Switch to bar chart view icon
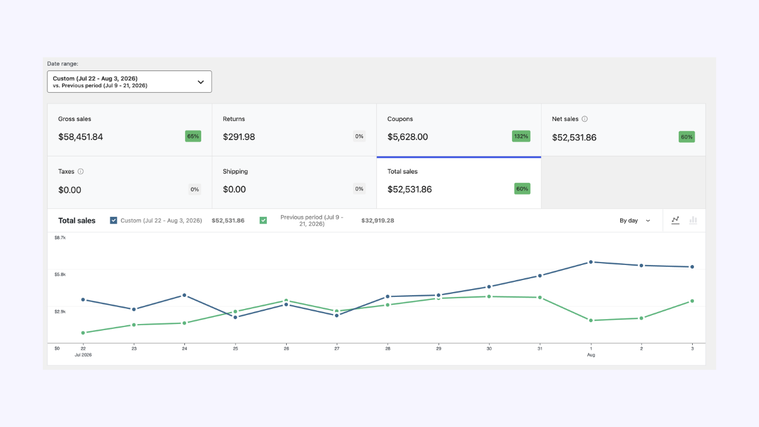Screen dimensions: 759x427 click(x=693, y=220)
